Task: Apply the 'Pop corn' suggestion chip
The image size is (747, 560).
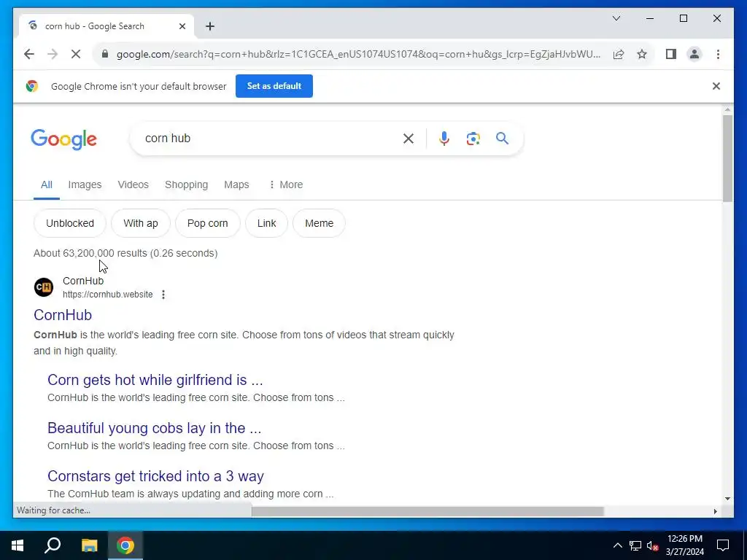Action: (x=208, y=223)
